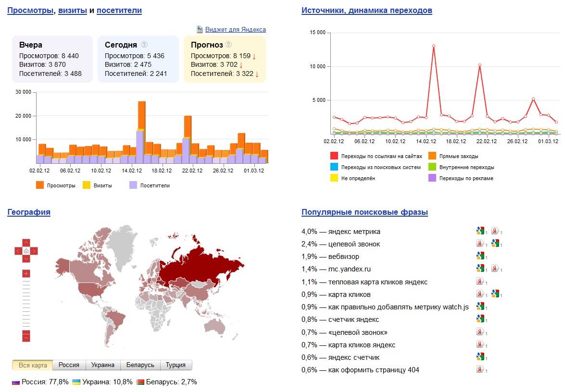Click the orange Просмотры legend swatch
This screenshot has height=392, width=565.
click(39, 185)
